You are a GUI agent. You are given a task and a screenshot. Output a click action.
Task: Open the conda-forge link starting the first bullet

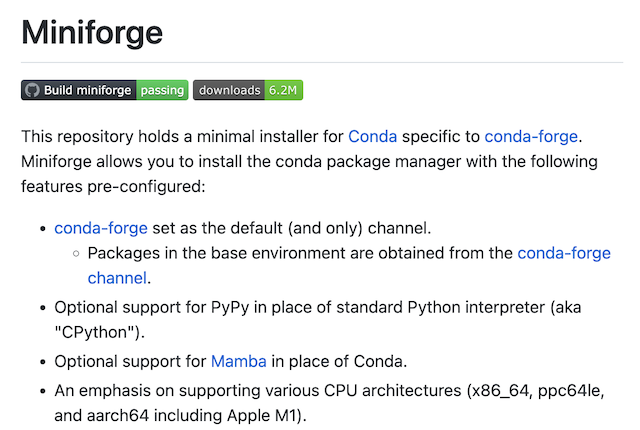click(101, 228)
